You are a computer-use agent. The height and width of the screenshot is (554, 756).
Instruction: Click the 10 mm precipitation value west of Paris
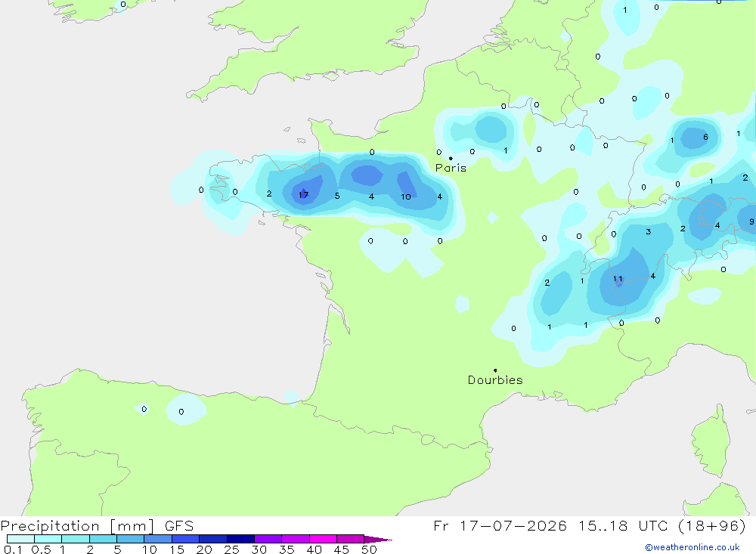[x=405, y=197]
